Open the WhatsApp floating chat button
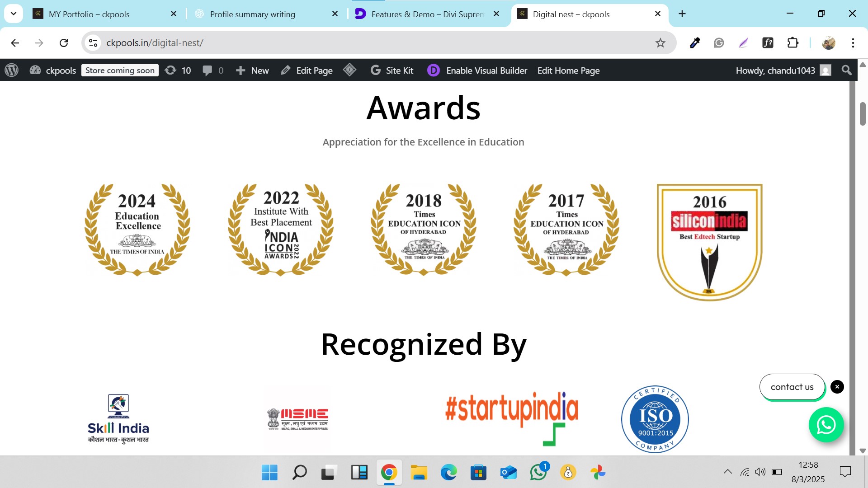The width and height of the screenshot is (868, 488). click(x=826, y=425)
